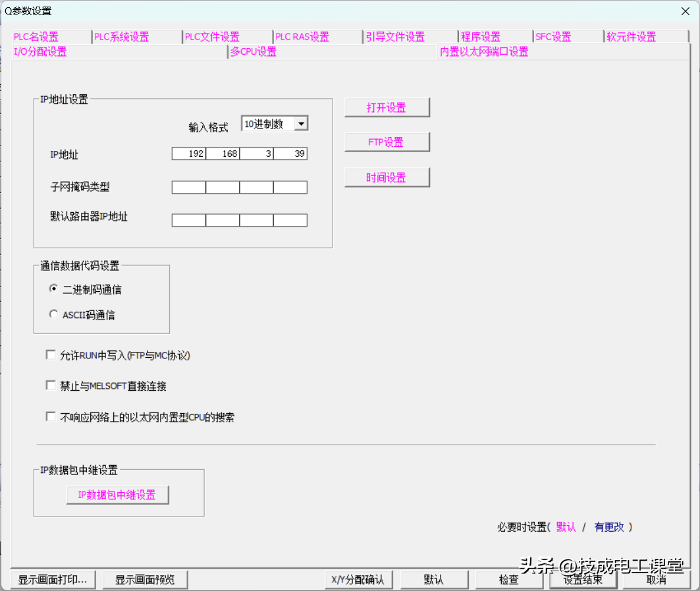Select the I/O分配设置 tab

[40, 51]
